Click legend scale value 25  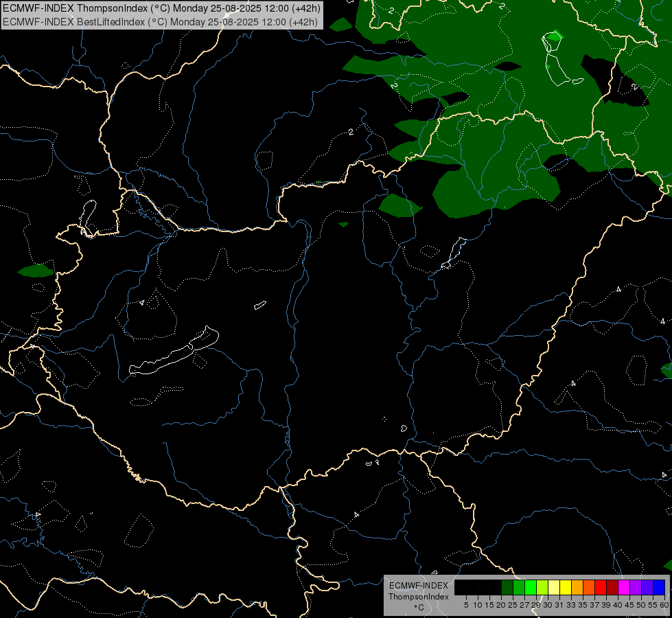(513, 605)
